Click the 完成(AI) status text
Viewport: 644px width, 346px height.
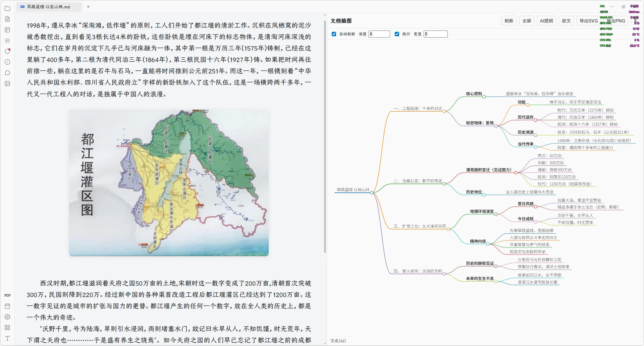click(x=338, y=341)
